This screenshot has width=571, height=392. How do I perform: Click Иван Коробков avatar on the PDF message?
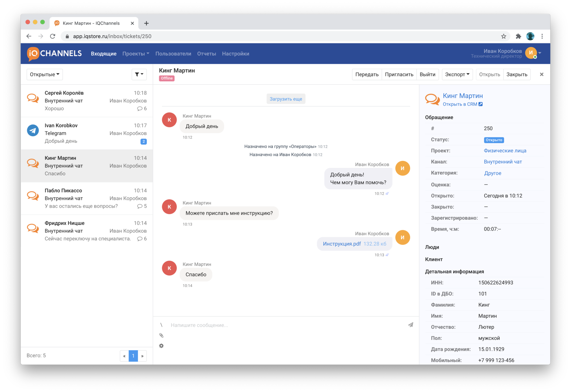tap(403, 237)
